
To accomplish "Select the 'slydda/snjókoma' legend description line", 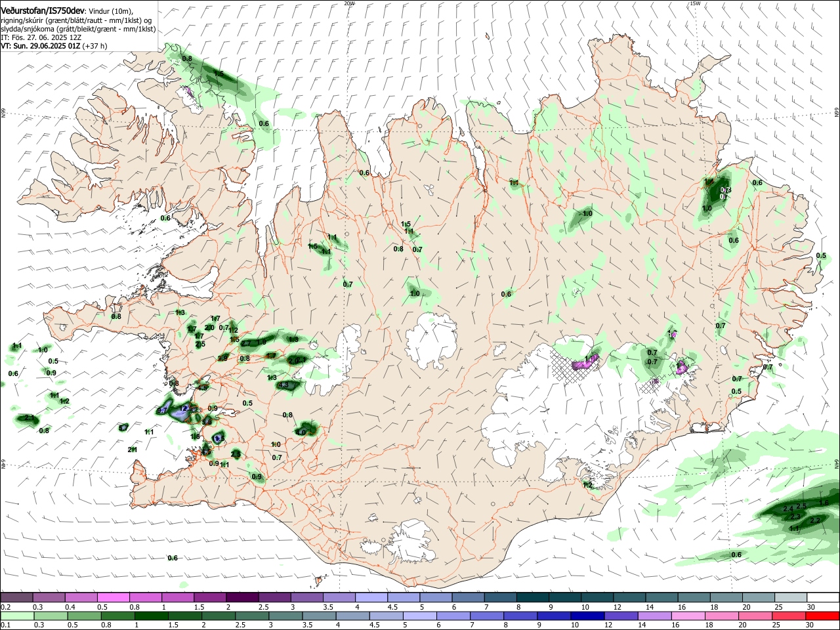I will click(78, 29).
